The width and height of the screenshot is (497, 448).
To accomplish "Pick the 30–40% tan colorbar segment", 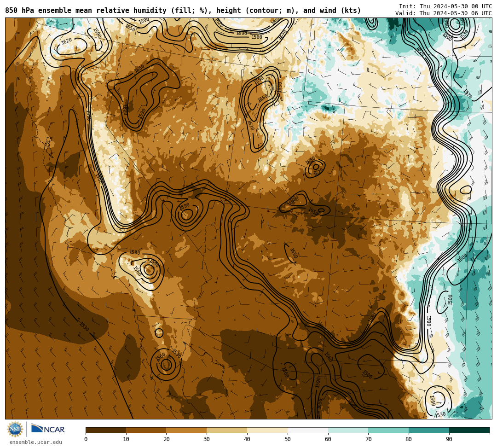I will (x=227, y=430).
